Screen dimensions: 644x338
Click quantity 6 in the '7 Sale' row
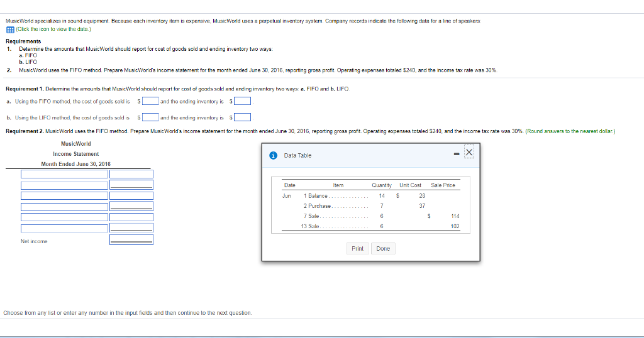point(382,216)
